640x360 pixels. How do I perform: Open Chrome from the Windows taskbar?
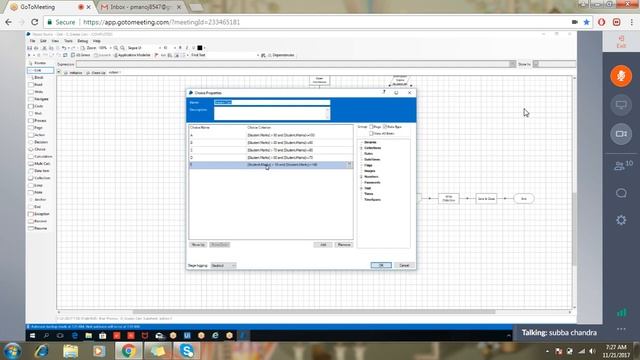click(128, 351)
